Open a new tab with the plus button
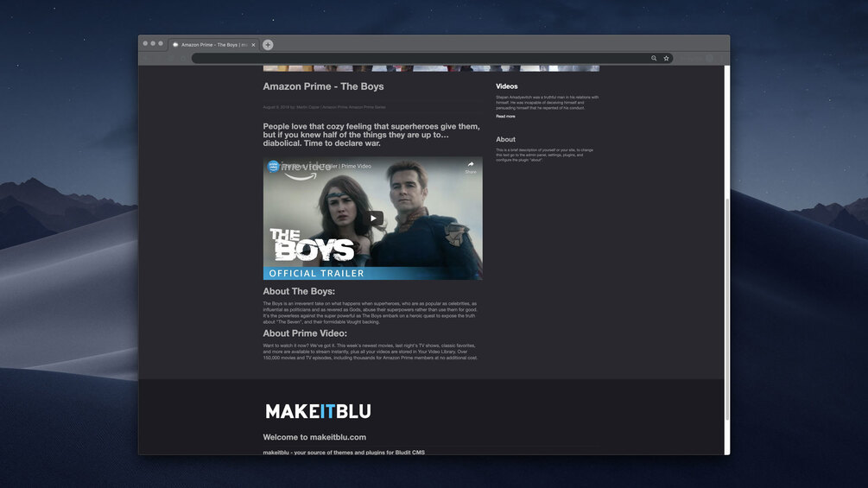The width and height of the screenshot is (868, 488). (x=268, y=45)
